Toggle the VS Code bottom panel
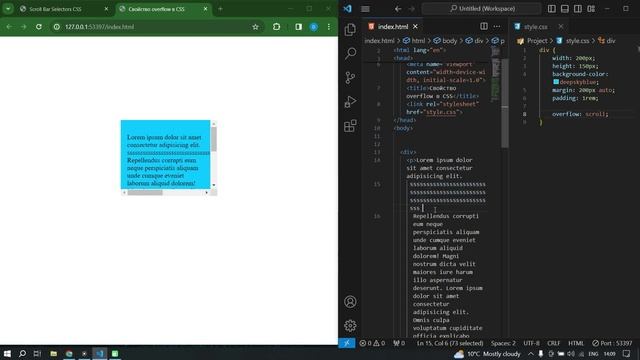Viewport: 640px width, 360px height. click(x=565, y=9)
